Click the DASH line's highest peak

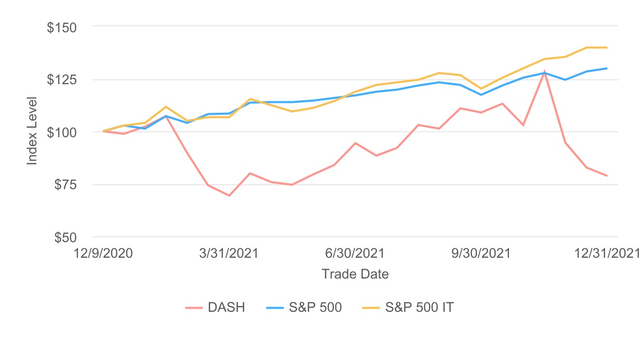544,72
